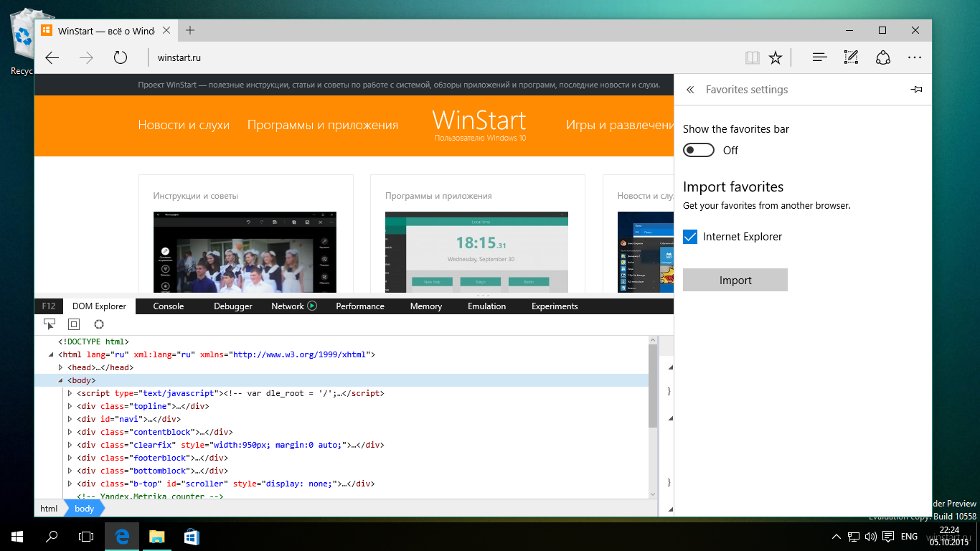Go back to the previous page
This screenshot has height=551, width=980.
coord(52,58)
